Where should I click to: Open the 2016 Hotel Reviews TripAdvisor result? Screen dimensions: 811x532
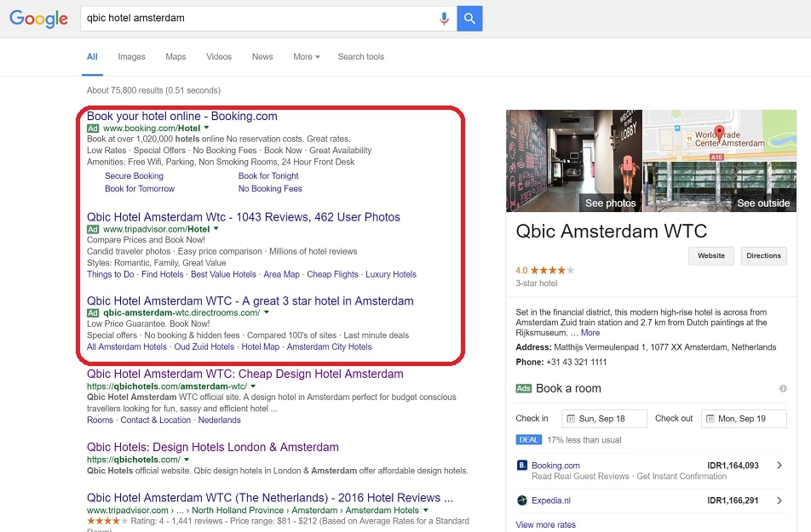pyautogui.click(x=270, y=498)
